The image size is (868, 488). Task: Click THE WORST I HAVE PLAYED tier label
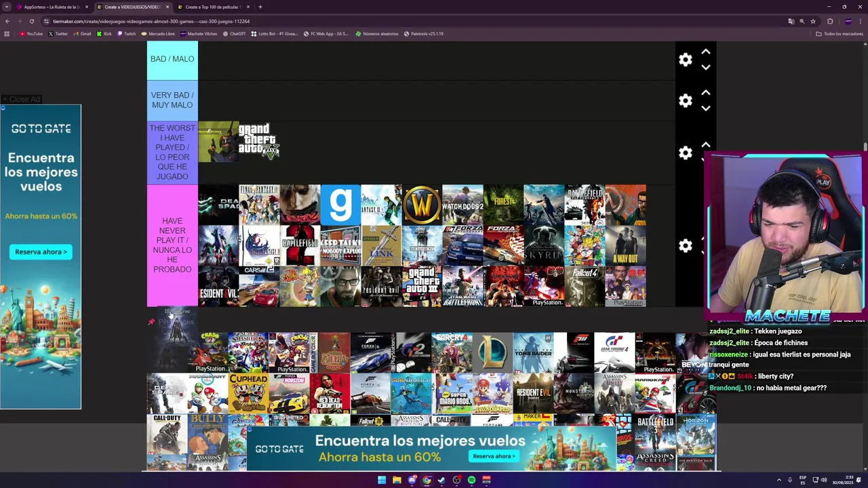(172, 152)
